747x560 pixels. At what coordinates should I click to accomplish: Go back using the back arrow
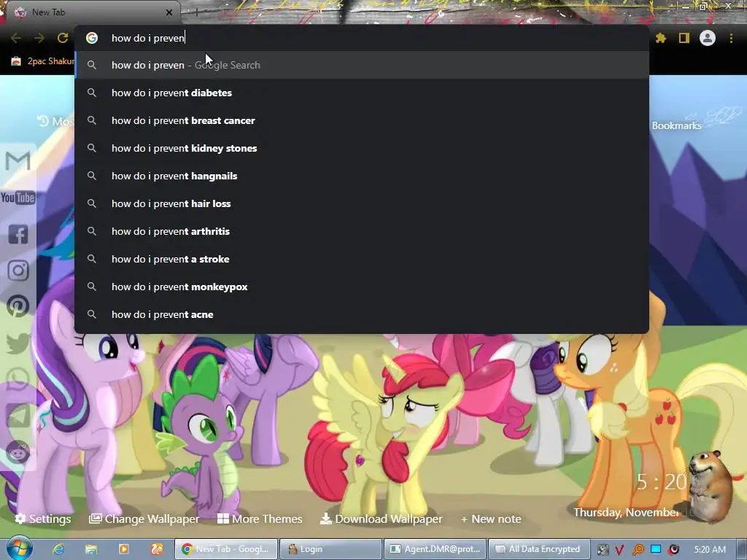pyautogui.click(x=16, y=38)
